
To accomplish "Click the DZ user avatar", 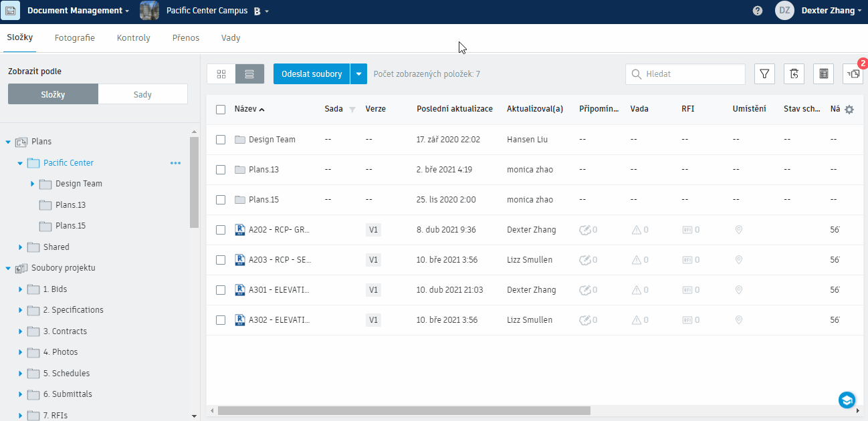I will click(784, 11).
